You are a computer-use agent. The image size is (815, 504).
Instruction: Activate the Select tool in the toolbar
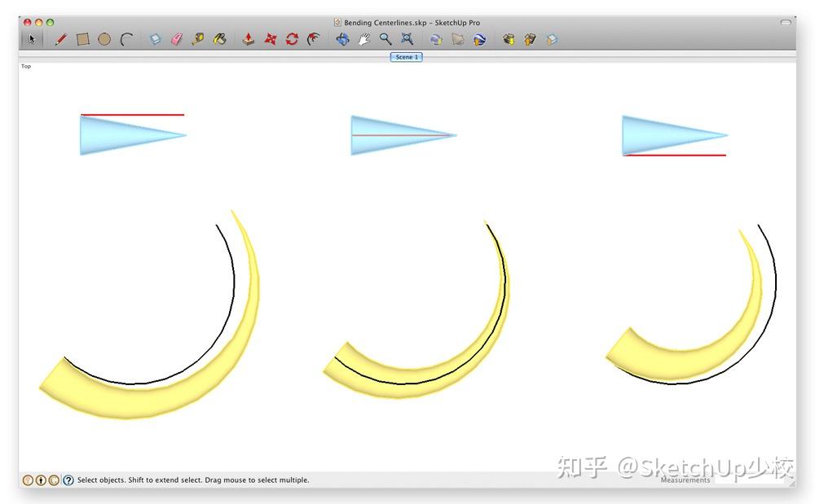pos(32,38)
